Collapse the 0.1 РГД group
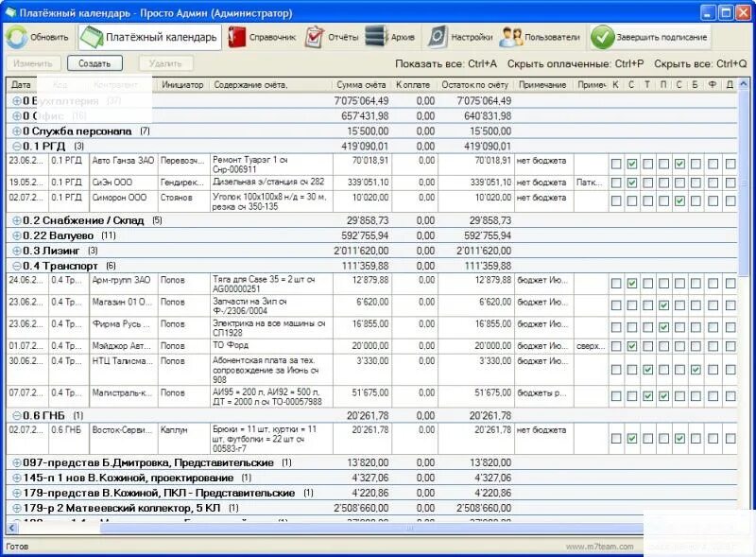The image size is (756, 557). [17, 147]
